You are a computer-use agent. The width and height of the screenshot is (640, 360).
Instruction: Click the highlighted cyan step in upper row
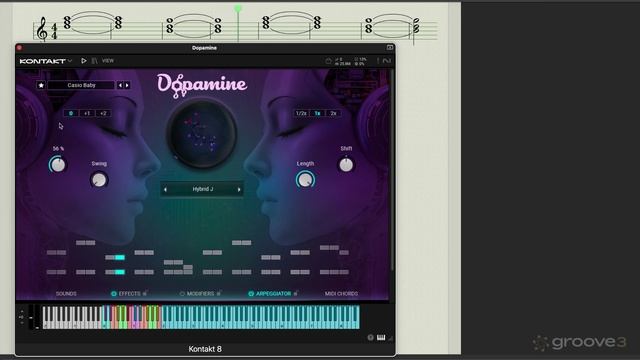click(120, 258)
